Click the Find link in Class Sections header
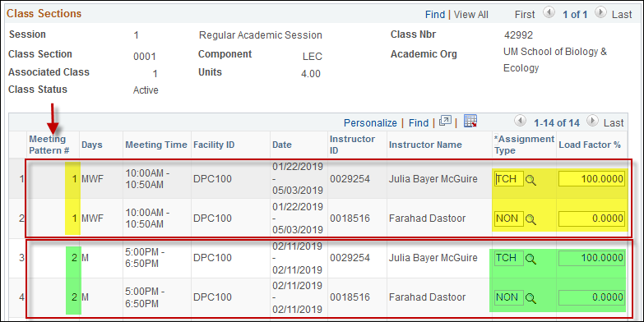Viewport: 644px width, 322px height. point(435,15)
